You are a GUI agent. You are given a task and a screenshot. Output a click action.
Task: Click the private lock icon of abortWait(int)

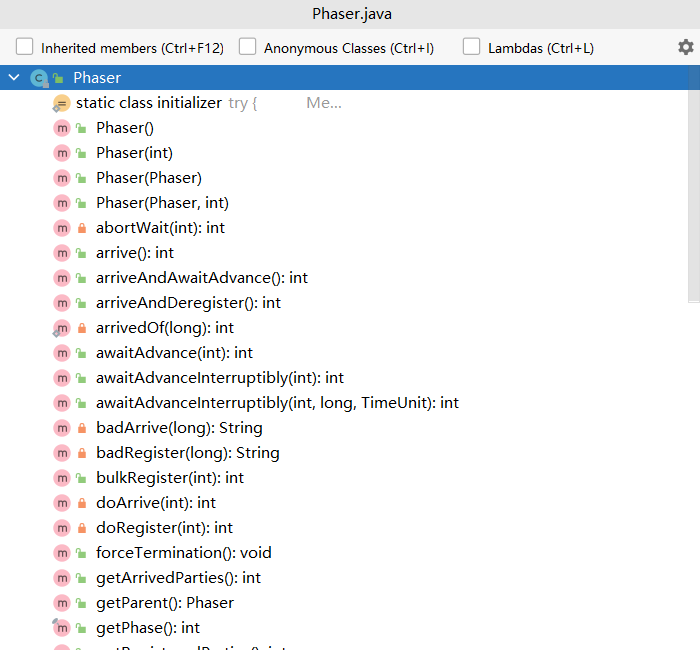[82, 228]
